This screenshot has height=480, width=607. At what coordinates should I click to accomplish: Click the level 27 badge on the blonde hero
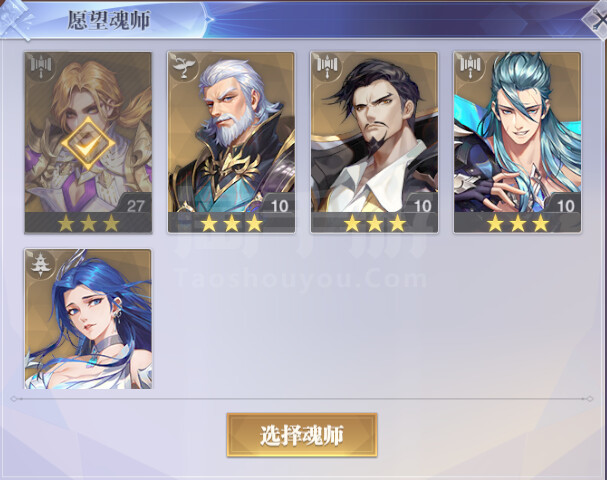pos(134,204)
